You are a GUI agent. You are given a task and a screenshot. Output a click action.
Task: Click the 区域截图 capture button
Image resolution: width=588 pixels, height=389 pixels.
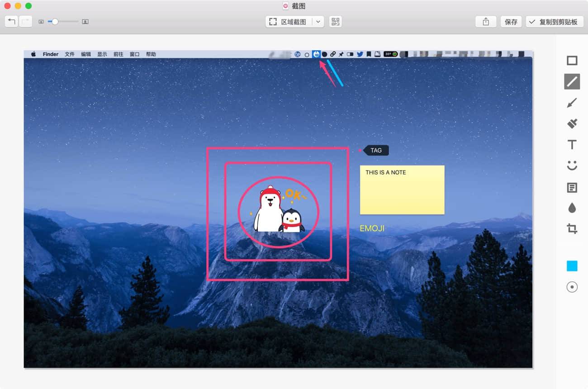(x=289, y=22)
